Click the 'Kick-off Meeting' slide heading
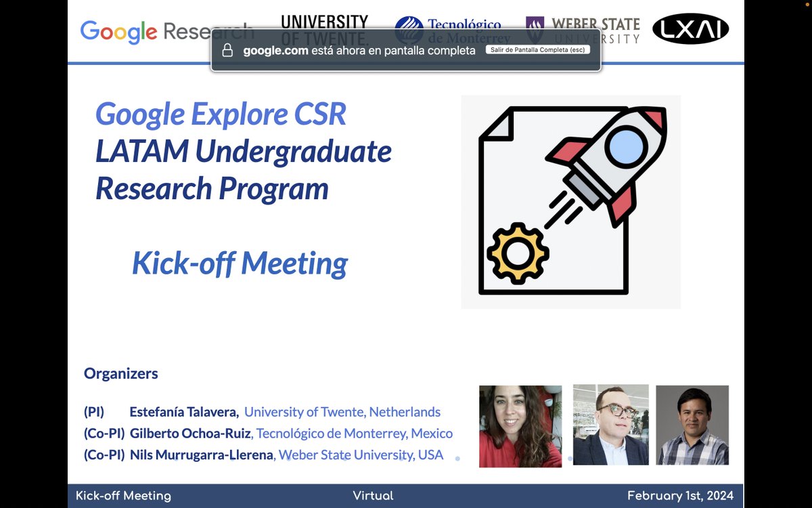 (x=240, y=263)
